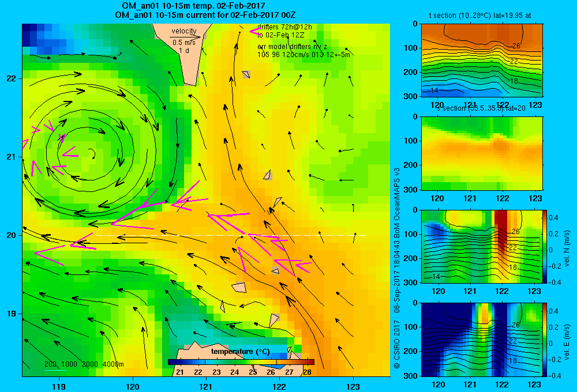Click the vertical "© CSIRO 2017 … BoM OceanMAPS v3" credit text
Viewport: 577px width, 392px height.
click(397, 267)
